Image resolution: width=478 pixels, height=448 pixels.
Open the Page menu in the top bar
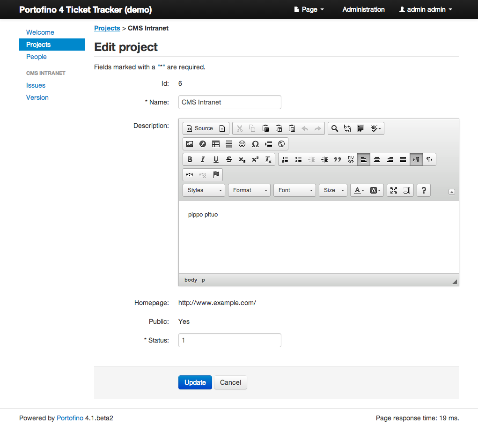click(x=309, y=9)
